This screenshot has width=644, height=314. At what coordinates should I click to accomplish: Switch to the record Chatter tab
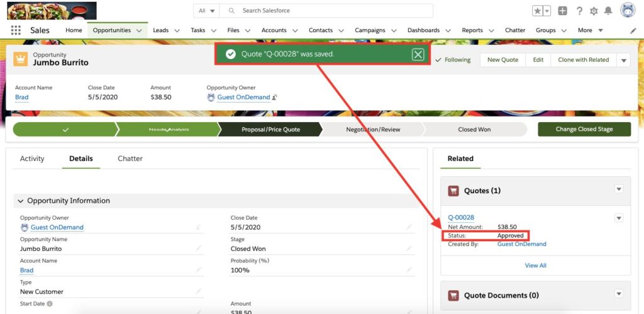tap(130, 159)
